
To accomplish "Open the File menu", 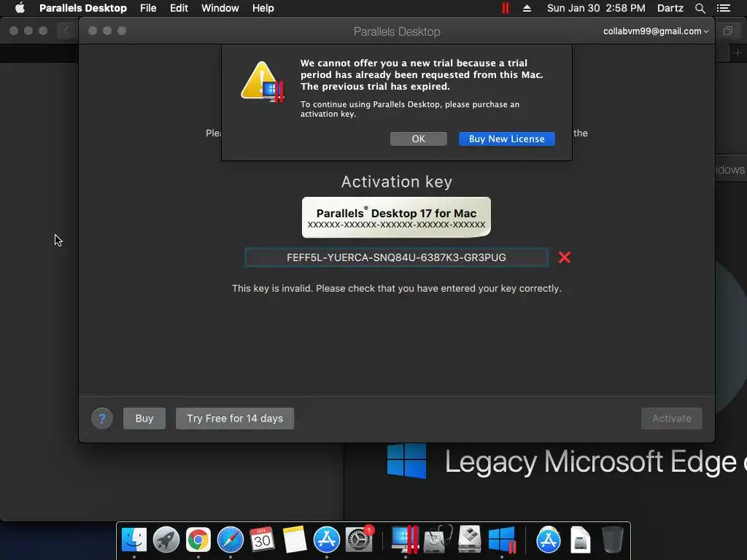I will point(148,8).
